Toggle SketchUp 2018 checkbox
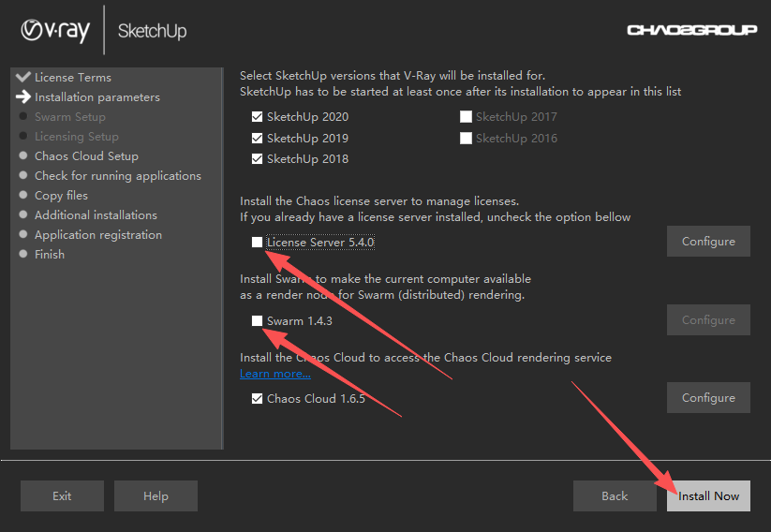The image size is (771, 532). (258, 159)
